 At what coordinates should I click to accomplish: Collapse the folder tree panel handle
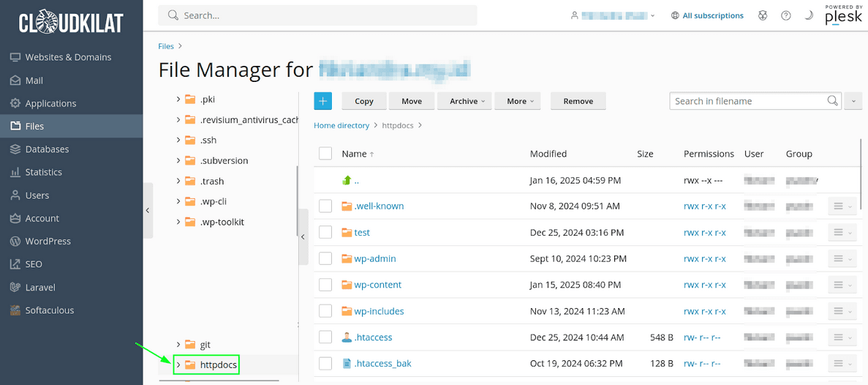[303, 237]
